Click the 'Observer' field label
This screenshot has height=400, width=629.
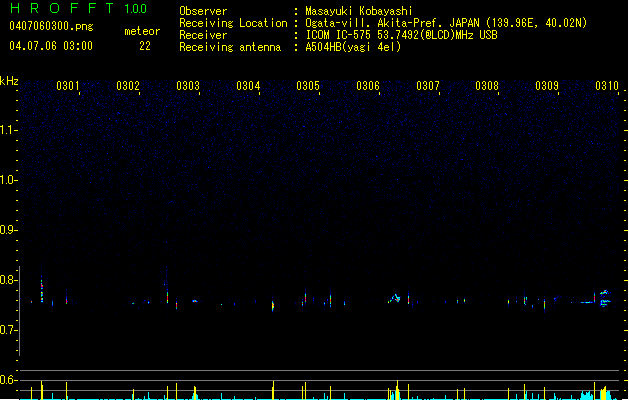pos(203,11)
